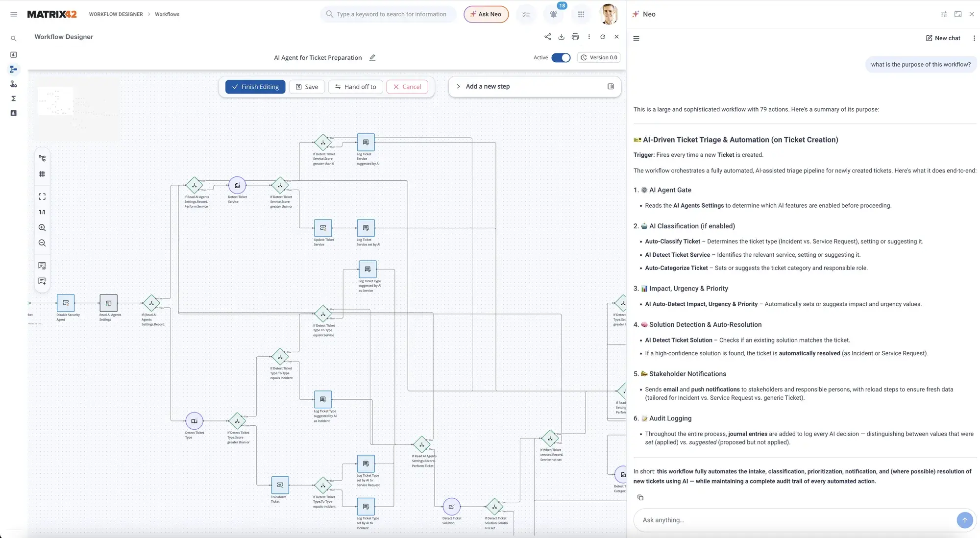This screenshot has width=980, height=538.
Task: Click the user message about workflow purpose
Action: point(921,64)
